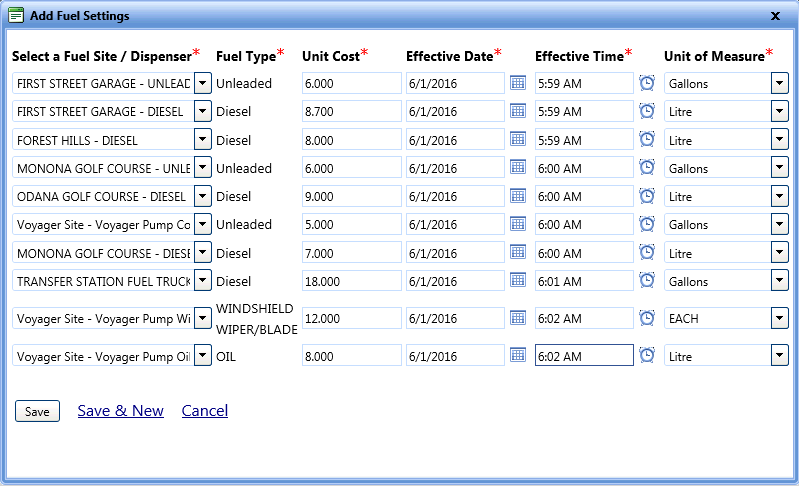This screenshot has height=486, width=799.
Task: Open Unit of Measure dropdown in TRANSFER STATION row
Action: 780,281
